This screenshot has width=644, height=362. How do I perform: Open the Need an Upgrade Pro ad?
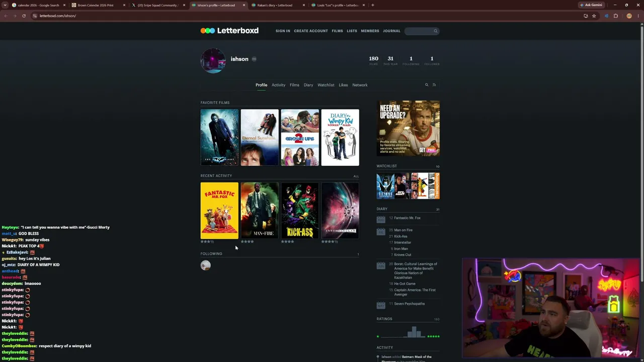408,128
